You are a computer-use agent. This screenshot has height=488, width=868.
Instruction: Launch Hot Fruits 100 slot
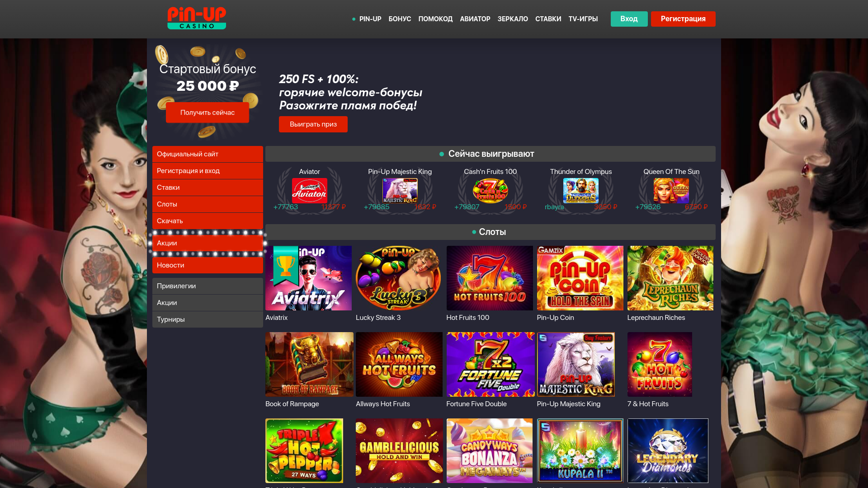[x=490, y=278]
